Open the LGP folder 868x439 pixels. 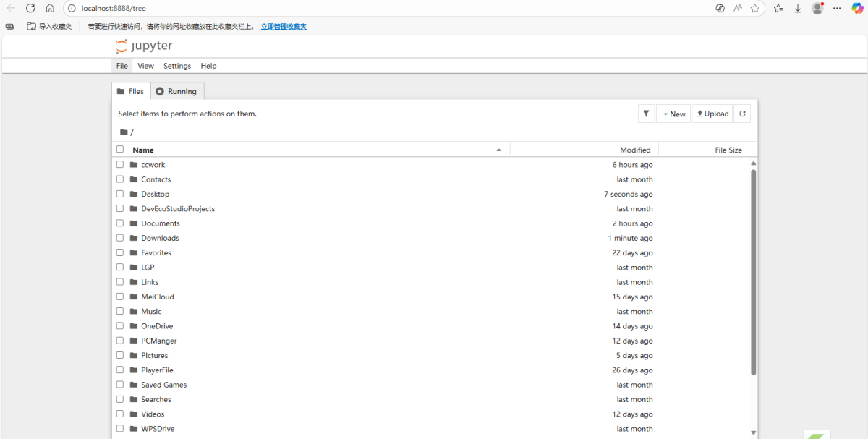coord(148,268)
